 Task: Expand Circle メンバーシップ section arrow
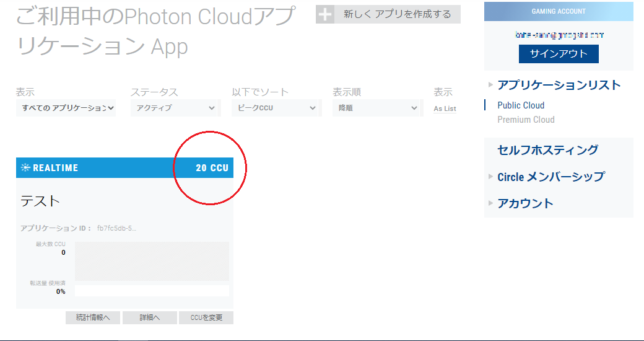tap(490, 177)
